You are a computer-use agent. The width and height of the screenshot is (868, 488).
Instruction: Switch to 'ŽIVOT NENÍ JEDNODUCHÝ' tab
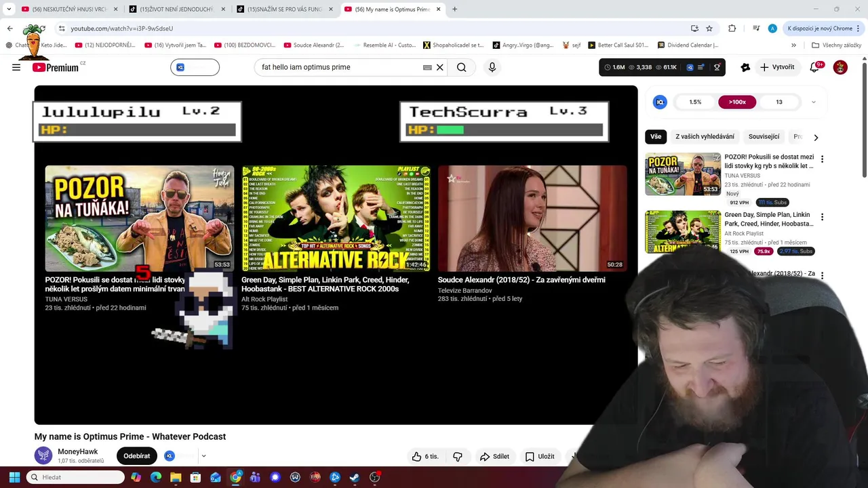tap(178, 9)
